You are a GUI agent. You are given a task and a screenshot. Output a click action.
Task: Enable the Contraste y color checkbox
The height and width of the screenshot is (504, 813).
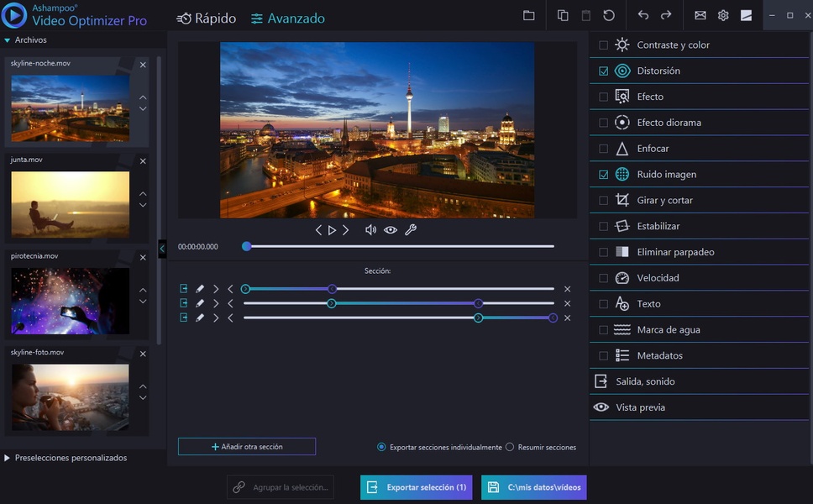[x=604, y=45]
